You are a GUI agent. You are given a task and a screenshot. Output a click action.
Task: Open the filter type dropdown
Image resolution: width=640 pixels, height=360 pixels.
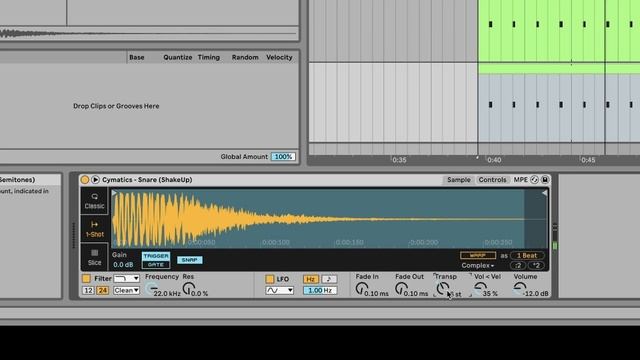coord(126,278)
